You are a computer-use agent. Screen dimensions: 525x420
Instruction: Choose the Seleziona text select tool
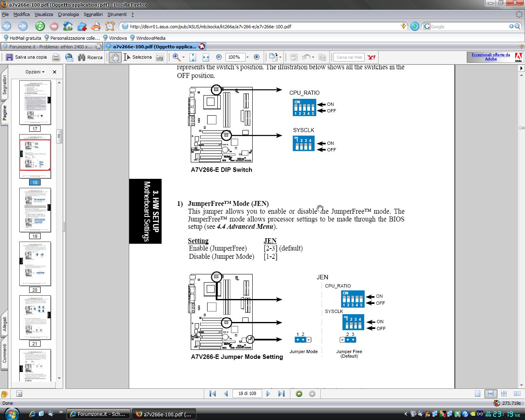(138, 57)
